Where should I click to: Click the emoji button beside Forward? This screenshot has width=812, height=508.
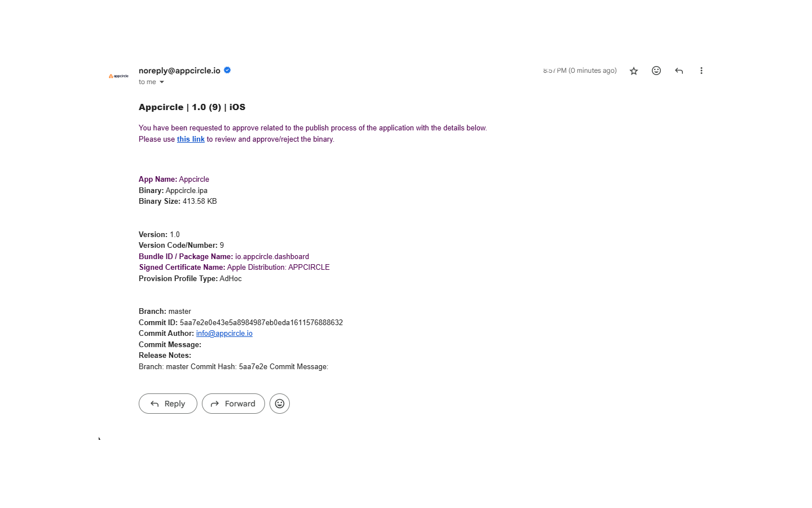(x=280, y=404)
